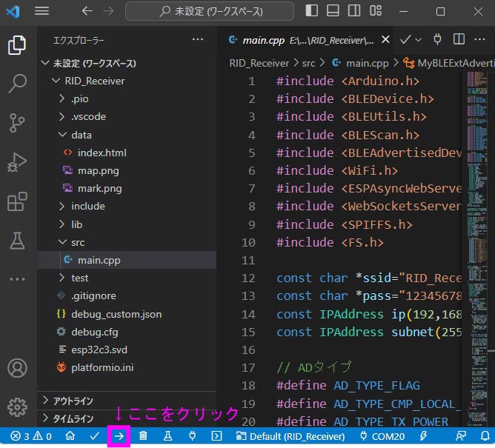Open index.html in the explorer
495x448 pixels.
(127, 153)
